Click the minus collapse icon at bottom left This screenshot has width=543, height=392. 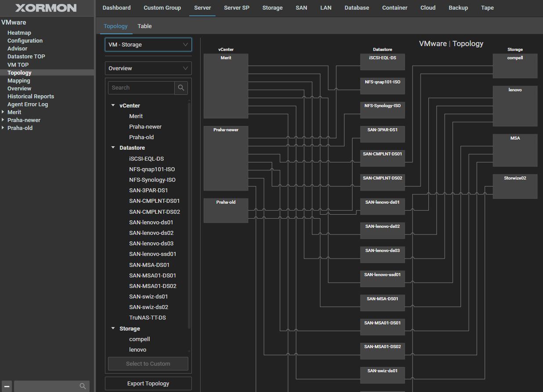click(7, 386)
